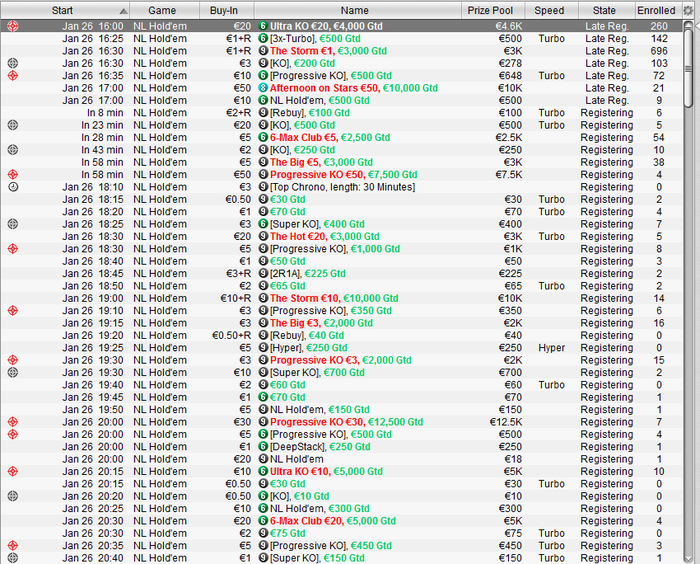700x564 pixels.
Task: Click the red KO target icon on Ultra KO €20 row
Action: (x=13, y=26)
